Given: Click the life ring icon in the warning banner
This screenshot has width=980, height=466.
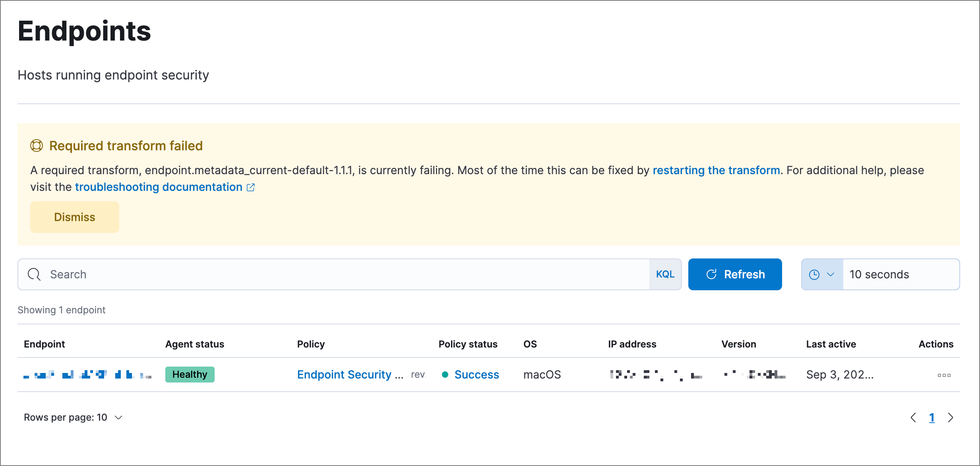Looking at the screenshot, I should [37, 146].
